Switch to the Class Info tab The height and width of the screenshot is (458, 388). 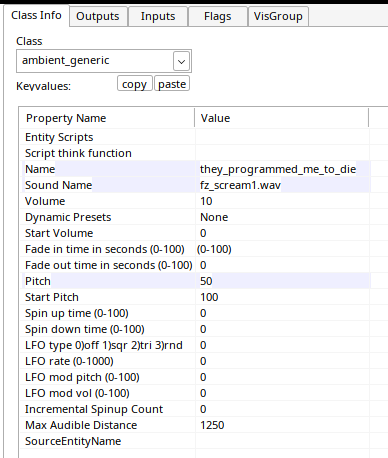(36, 16)
